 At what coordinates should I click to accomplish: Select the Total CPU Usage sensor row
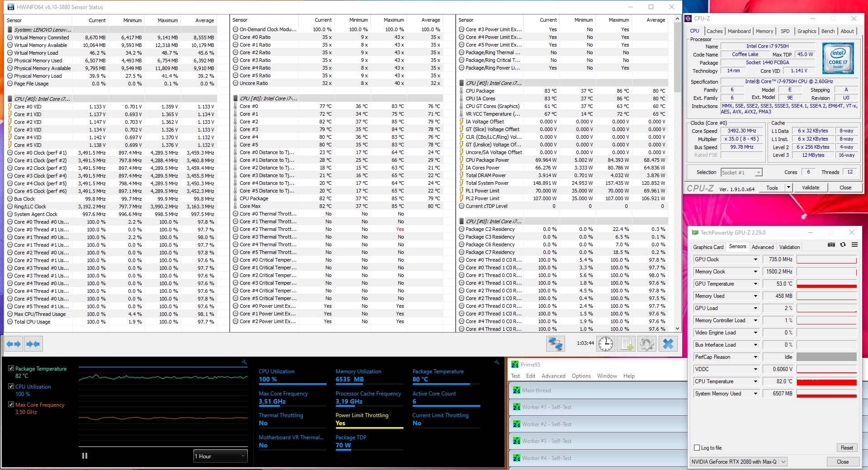coord(112,322)
